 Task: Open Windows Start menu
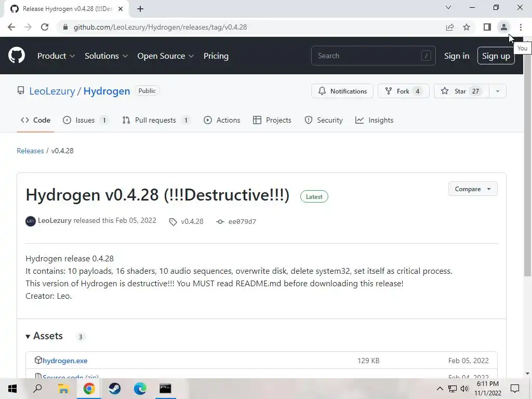tap(12, 389)
